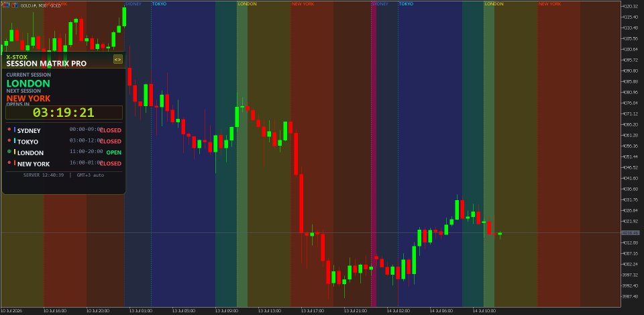Viewport: 644px width, 315px height.
Task: Click the 4002.24 price level on axis
Action: [630, 264]
